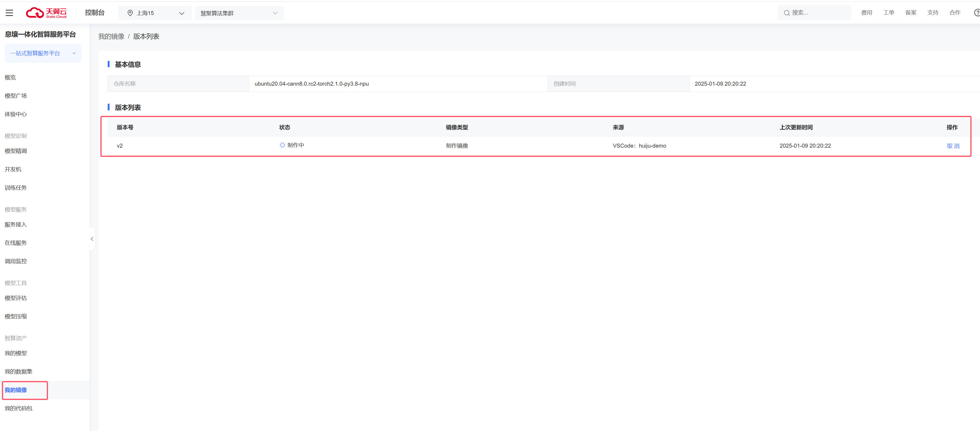Click the search input field
Image resolution: width=980 pixels, height=431 pixels.
click(818, 13)
